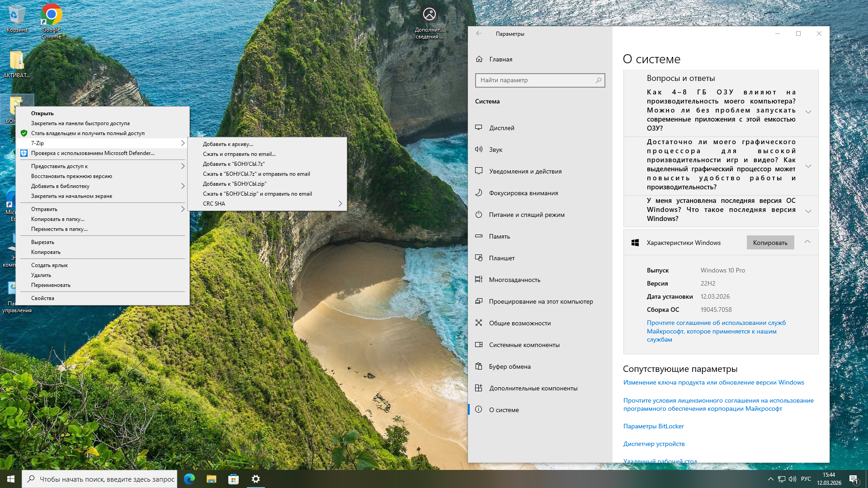Select Focus assist moon icon
868x488 pixels.
coord(479,193)
